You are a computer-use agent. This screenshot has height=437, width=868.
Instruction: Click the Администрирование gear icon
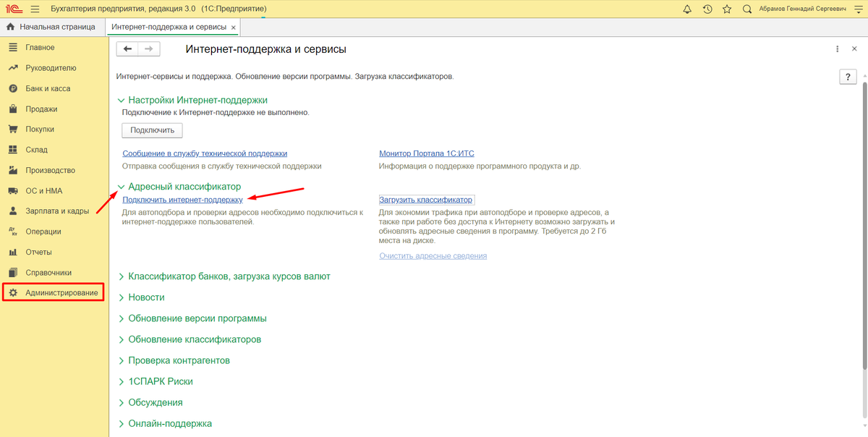(12, 293)
